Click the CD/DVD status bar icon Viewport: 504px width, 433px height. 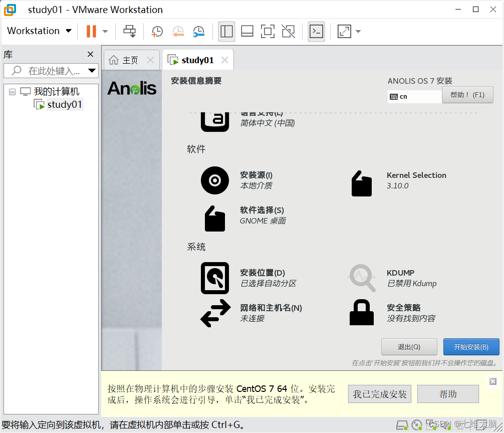click(x=417, y=425)
